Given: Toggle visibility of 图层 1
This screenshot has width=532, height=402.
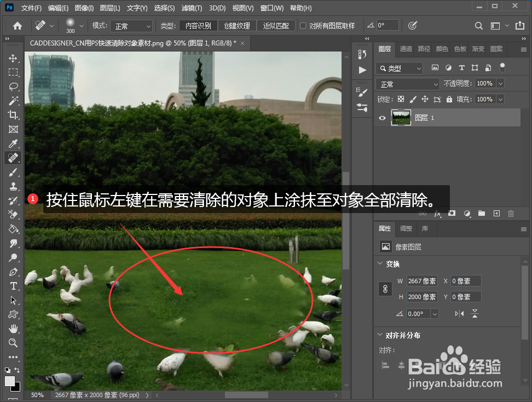Looking at the screenshot, I should (383, 118).
